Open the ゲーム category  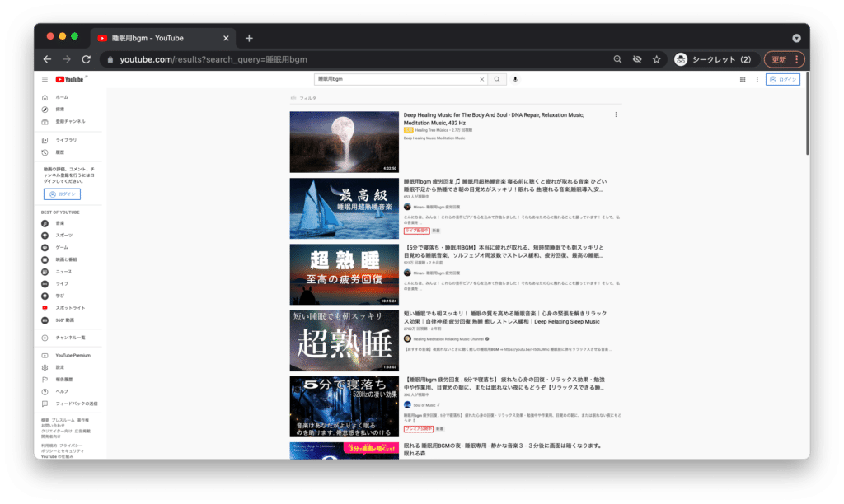[62, 247]
